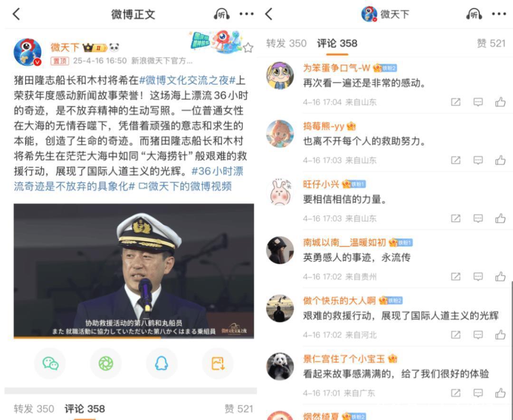Screen dimensions: 513x420
Task: Tap the listen headphone icon in left header
Action: pos(222,14)
